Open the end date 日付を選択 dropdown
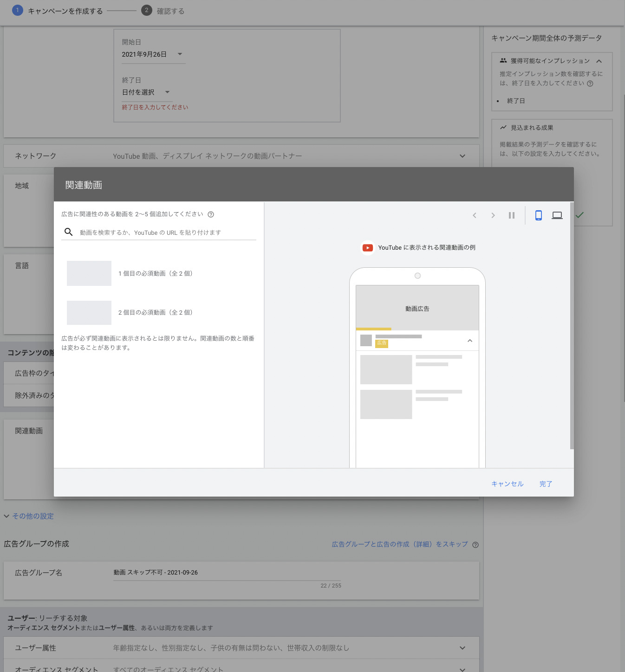The width and height of the screenshot is (625, 672). point(146,92)
